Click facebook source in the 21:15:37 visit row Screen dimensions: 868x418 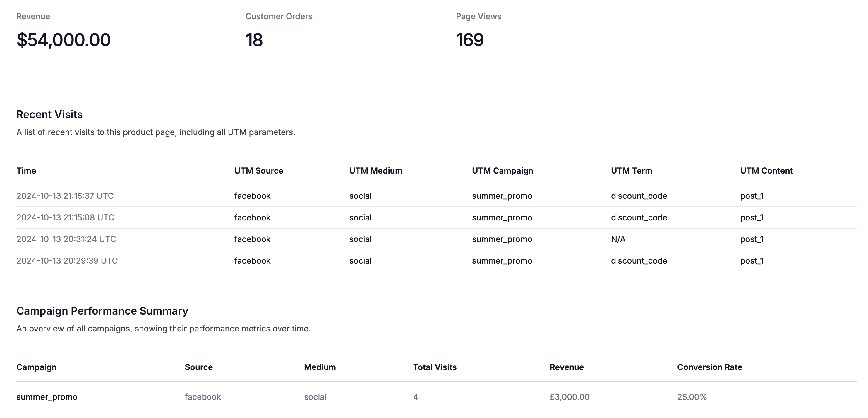pyautogui.click(x=252, y=196)
